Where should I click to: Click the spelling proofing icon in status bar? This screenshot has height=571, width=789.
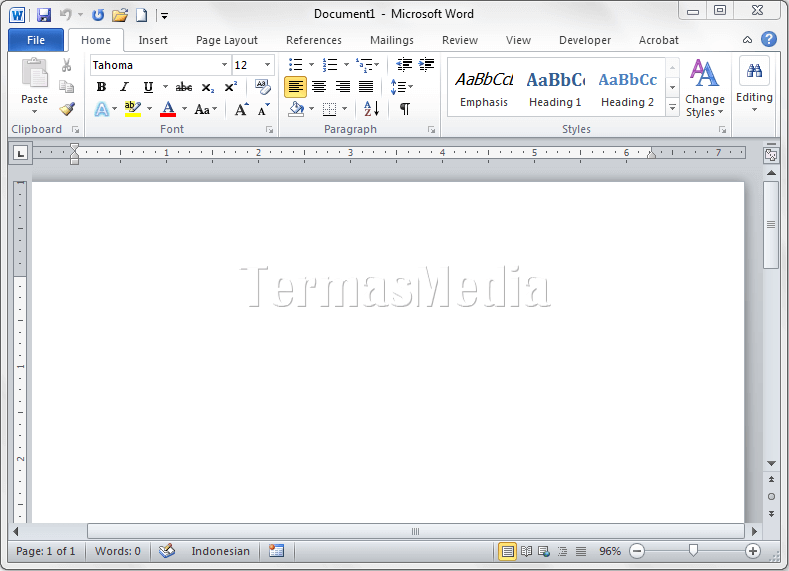[x=167, y=551]
